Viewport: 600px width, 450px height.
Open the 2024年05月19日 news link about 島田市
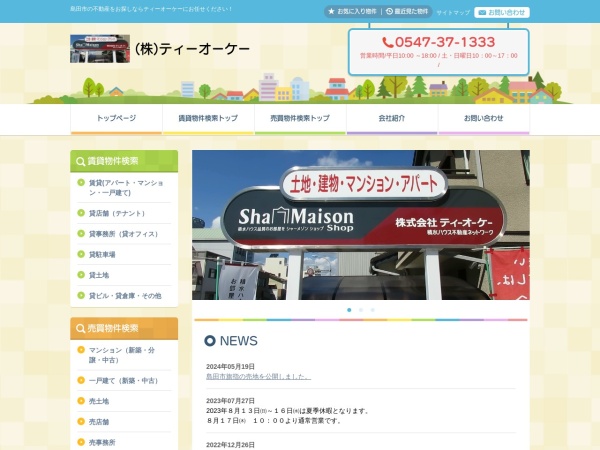[258, 377]
